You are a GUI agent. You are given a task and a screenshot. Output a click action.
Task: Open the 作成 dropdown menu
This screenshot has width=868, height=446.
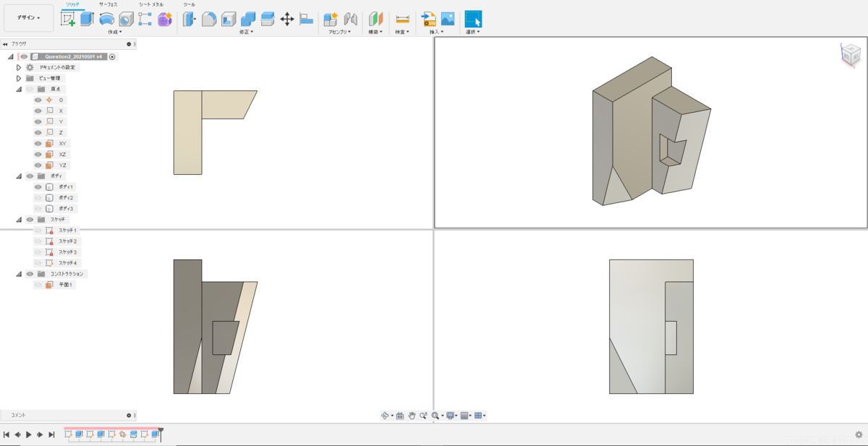(115, 32)
